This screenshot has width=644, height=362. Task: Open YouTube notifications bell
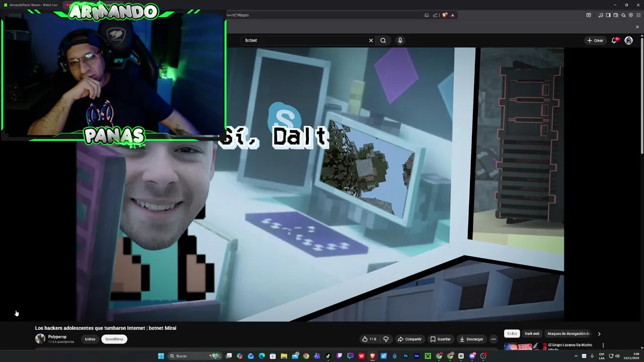coord(614,40)
